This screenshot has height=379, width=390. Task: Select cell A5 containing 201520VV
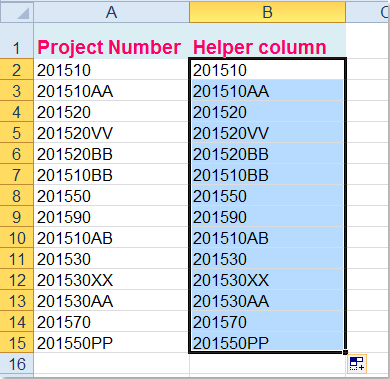[111, 132]
